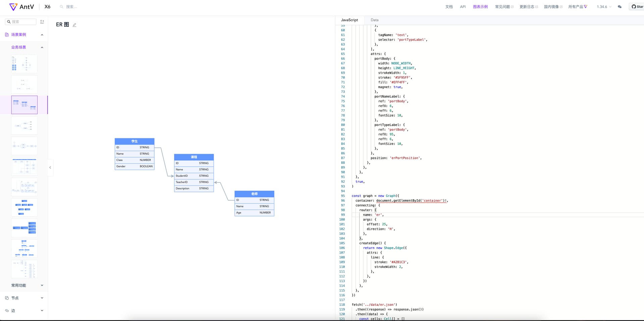Click the edit pencil icon beside ER 图
The image size is (644, 321).
[74, 25]
